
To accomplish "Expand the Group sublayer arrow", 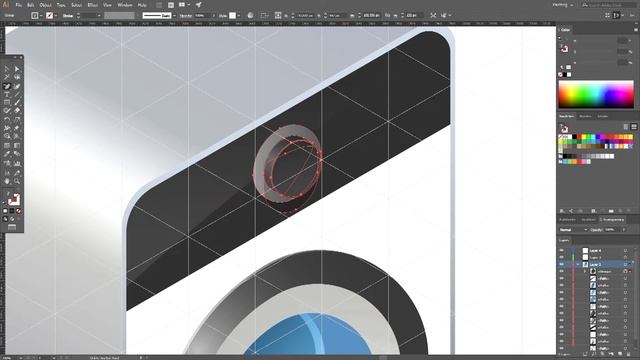I will click(x=584, y=271).
